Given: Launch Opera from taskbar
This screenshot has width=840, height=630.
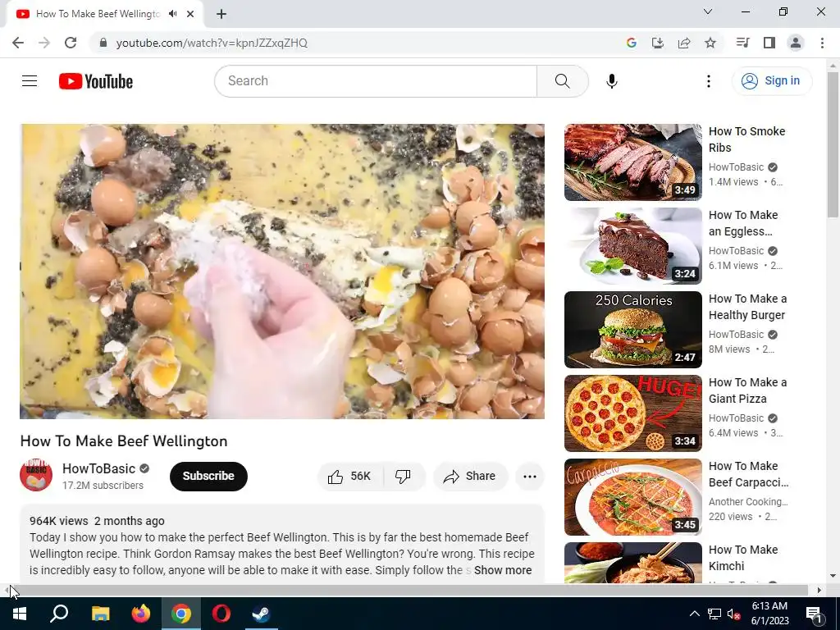Looking at the screenshot, I should [x=221, y=614].
